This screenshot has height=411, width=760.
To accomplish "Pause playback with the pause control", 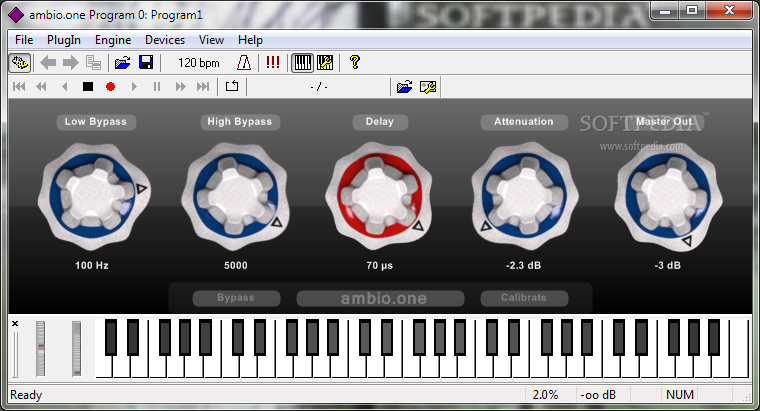I will [x=157, y=87].
